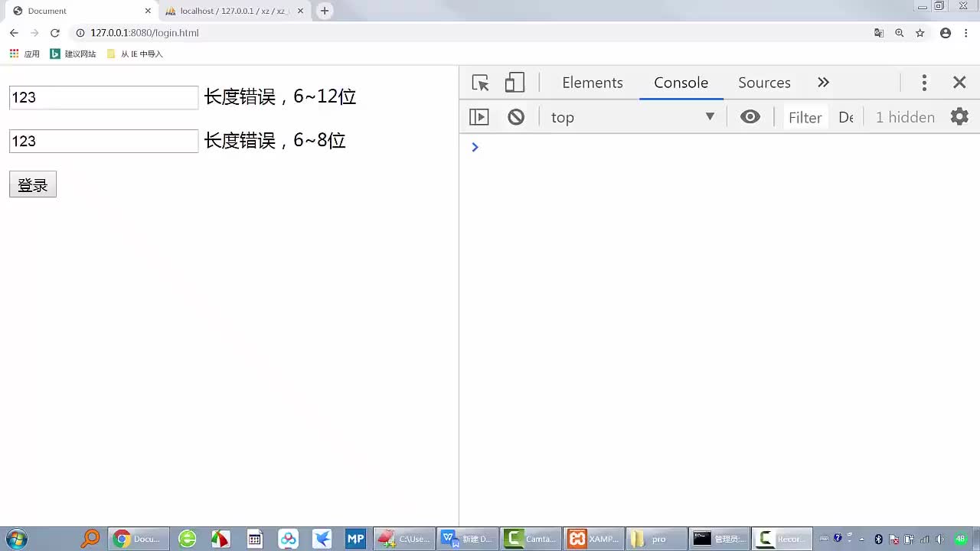Click the second input field containing 123
Screen dimensions: 980x551
pos(103,141)
